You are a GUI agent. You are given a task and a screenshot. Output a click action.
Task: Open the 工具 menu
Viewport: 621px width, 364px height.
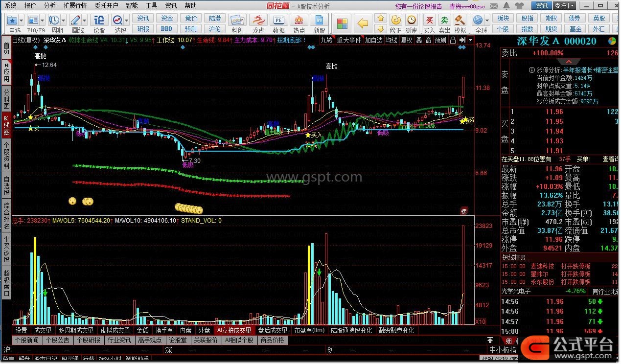coord(151,6)
